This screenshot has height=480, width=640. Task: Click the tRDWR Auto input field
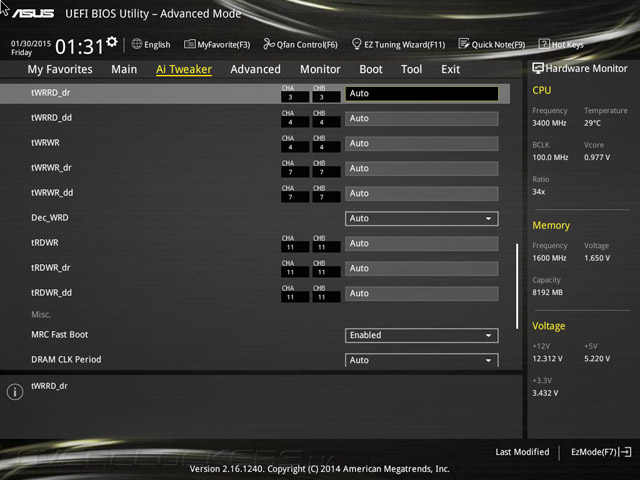(x=422, y=244)
